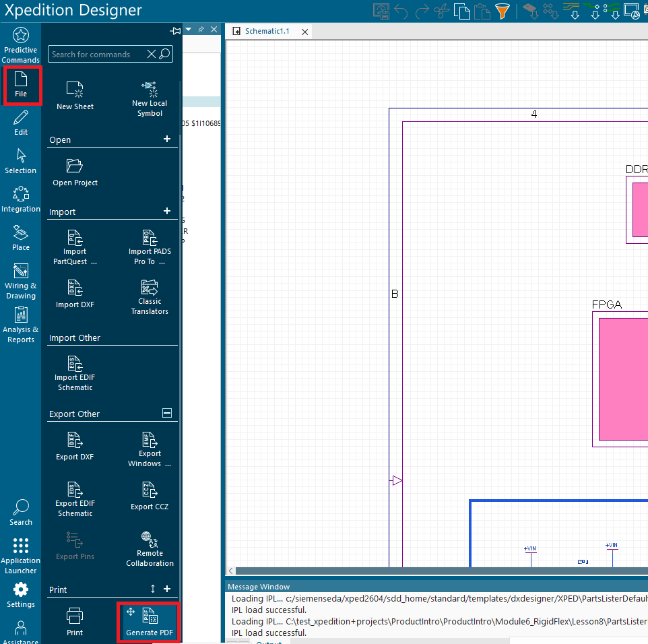Select the File sidebar tab
The image size is (648, 644).
(x=22, y=86)
